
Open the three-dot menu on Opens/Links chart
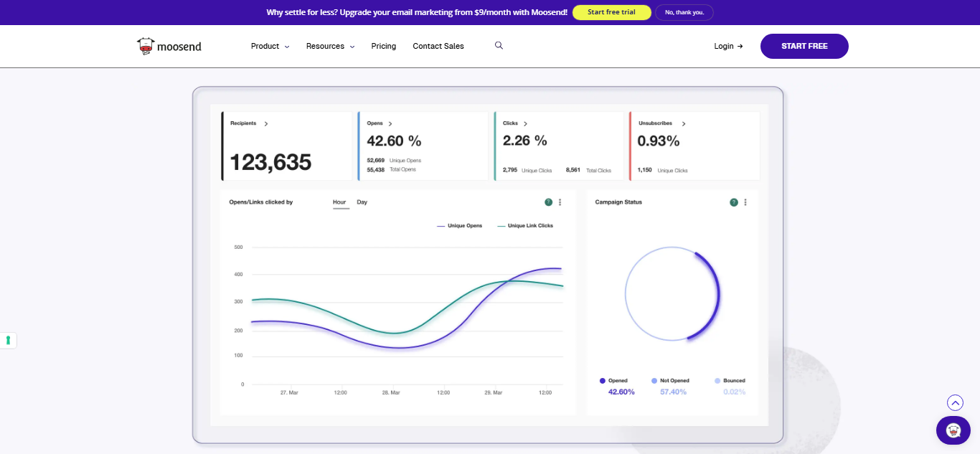point(560,202)
